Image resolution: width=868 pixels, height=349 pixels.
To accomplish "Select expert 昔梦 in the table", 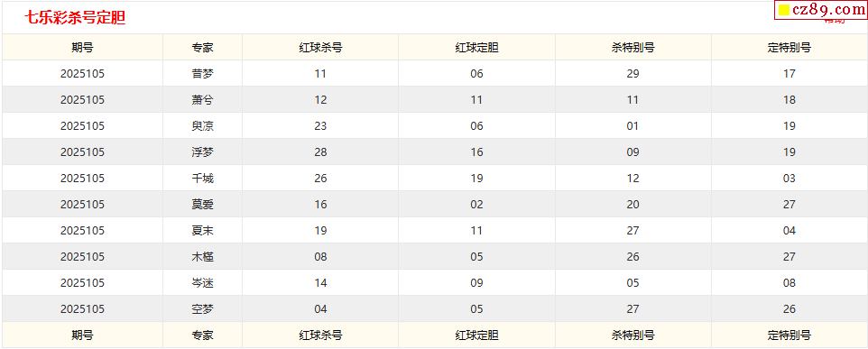I will (x=202, y=74).
